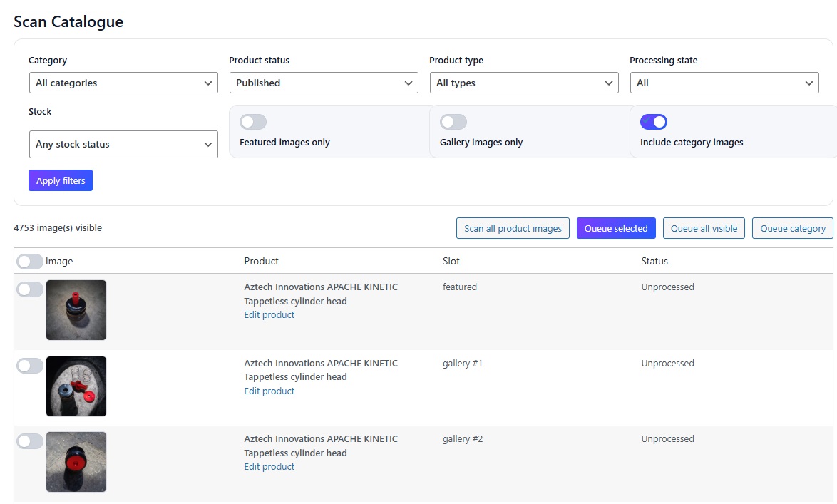The image size is (837, 504).
Task: Open Edit product for the featured image row
Action: 269,314
